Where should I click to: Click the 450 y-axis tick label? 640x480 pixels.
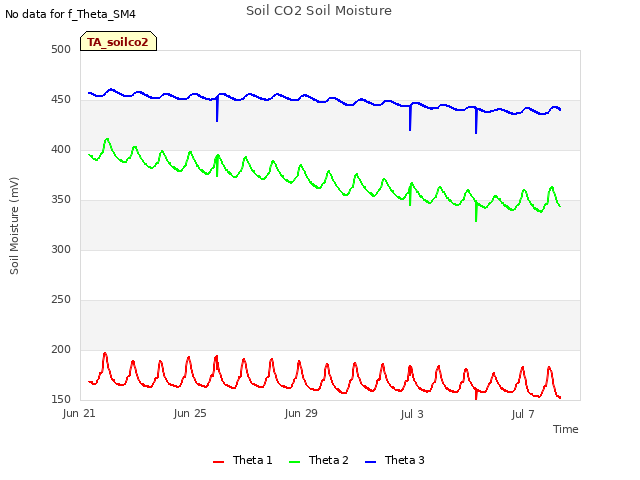pyautogui.click(x=61, y=100)
